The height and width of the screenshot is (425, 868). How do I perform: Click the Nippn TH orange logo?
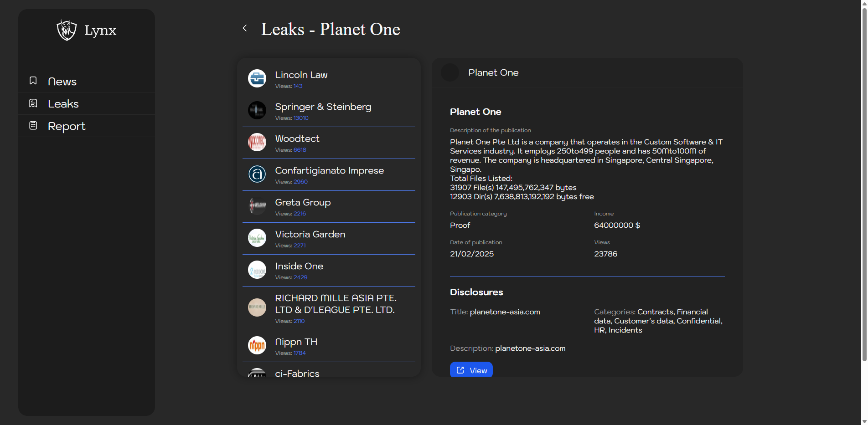click(257, 345)
